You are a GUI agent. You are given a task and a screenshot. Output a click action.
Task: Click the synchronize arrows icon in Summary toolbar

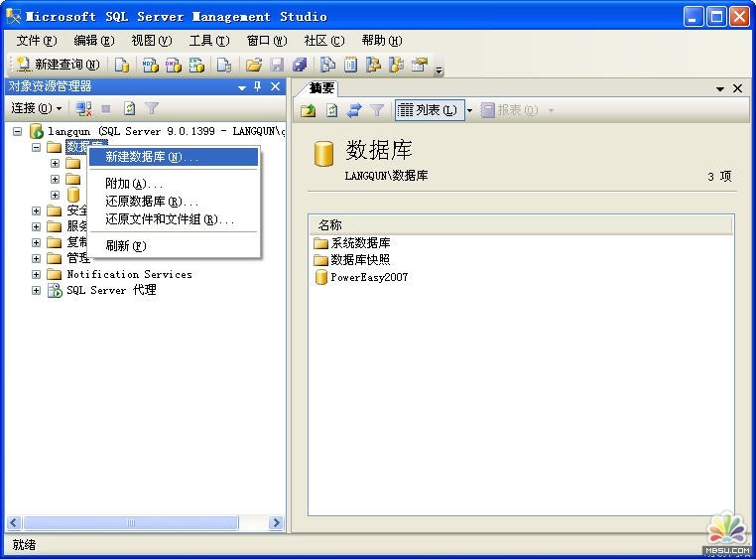(x=354, y=110)
